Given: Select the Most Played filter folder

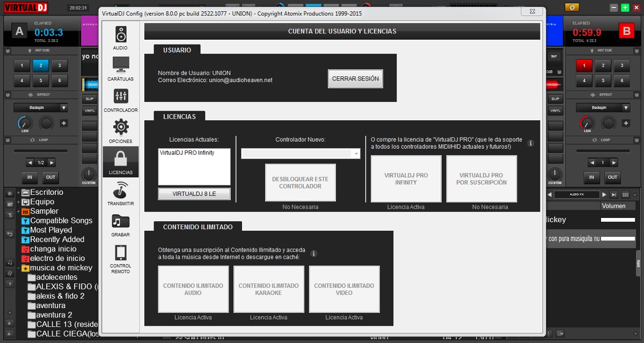Looking at the screenshot, I should coord(48,230).
